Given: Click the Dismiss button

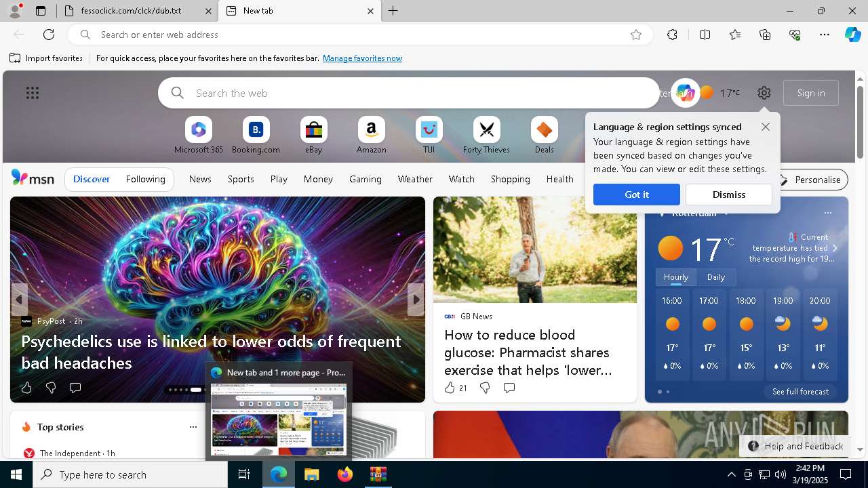Looking at the screenshot, I should pos(729,195).
